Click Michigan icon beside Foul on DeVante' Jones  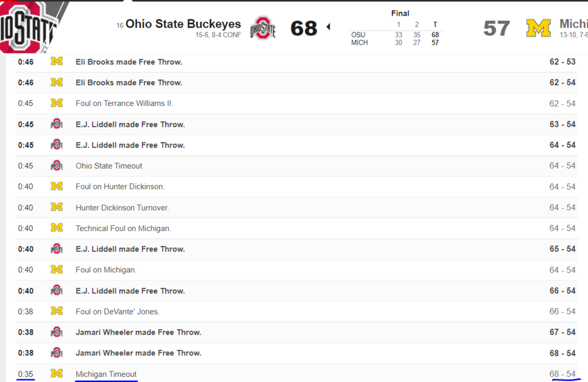[56, 311]
